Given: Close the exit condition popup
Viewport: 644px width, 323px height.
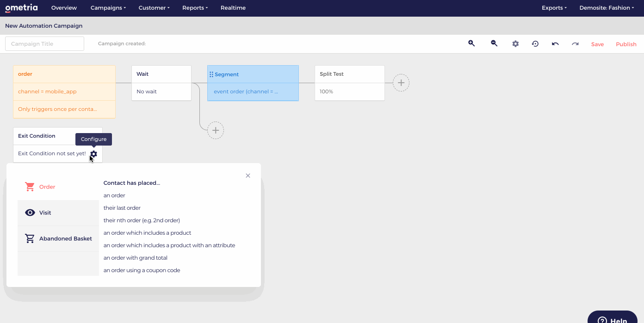Looking at the screenshot, I should click(x=248, y=176).
